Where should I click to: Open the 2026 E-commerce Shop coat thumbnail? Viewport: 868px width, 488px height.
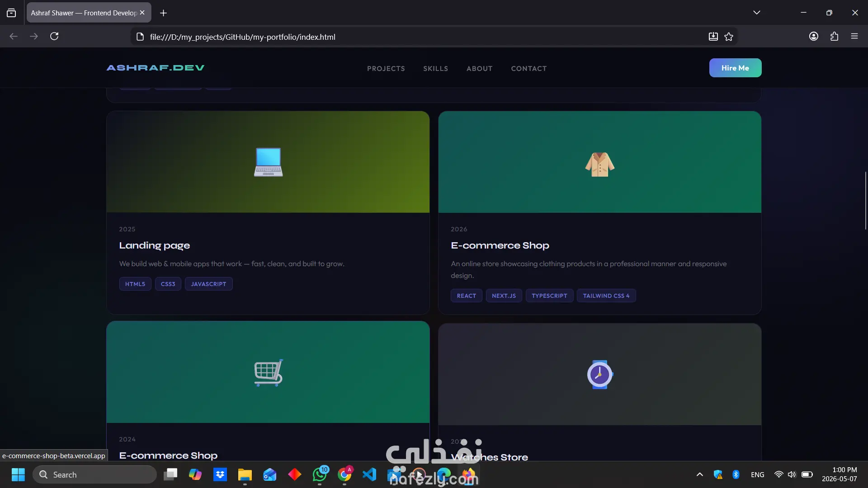pos(600,162)
